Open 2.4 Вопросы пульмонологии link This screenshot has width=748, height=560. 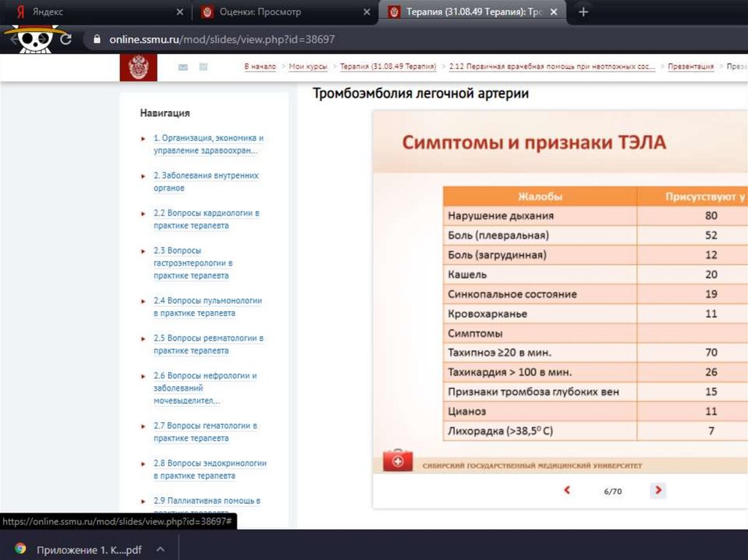207,307
